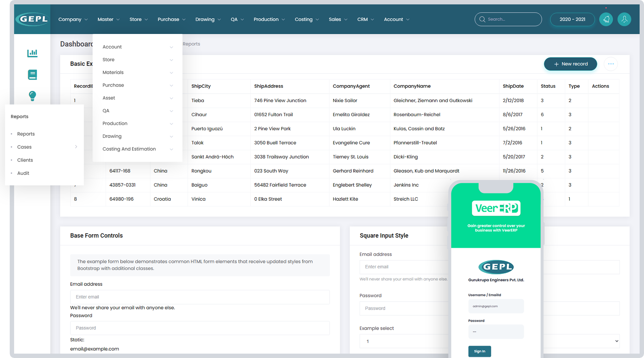
Task: Click the Type column header
Action: click(x=574, y=86)
